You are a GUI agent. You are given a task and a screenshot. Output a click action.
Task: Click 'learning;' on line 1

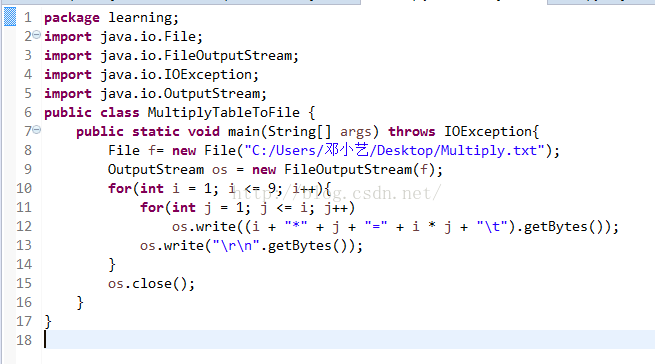(x=143, y=18)
